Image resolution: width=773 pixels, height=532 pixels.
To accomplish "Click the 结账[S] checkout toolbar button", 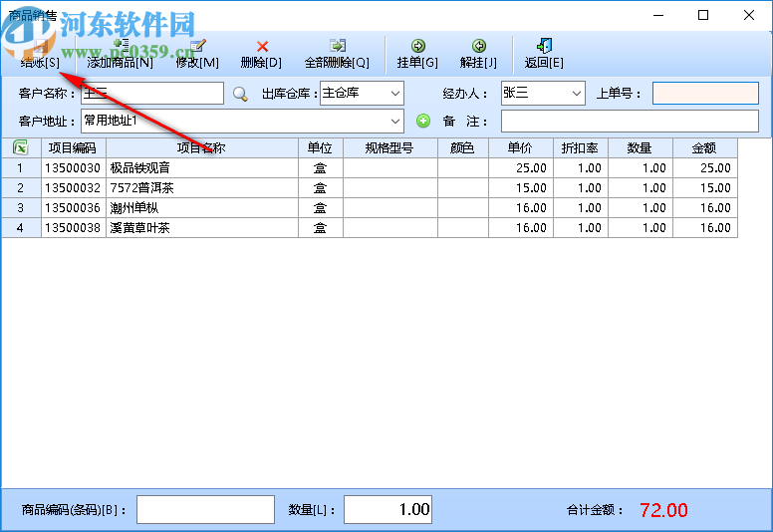I will pos(40,54).
